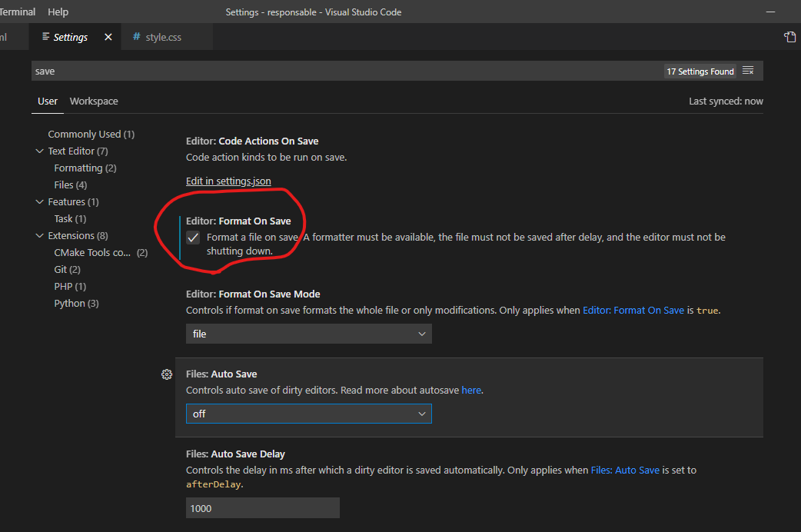Select the Workspace settings scope tab
Screen dimensions: 801x532
[94, 101]
